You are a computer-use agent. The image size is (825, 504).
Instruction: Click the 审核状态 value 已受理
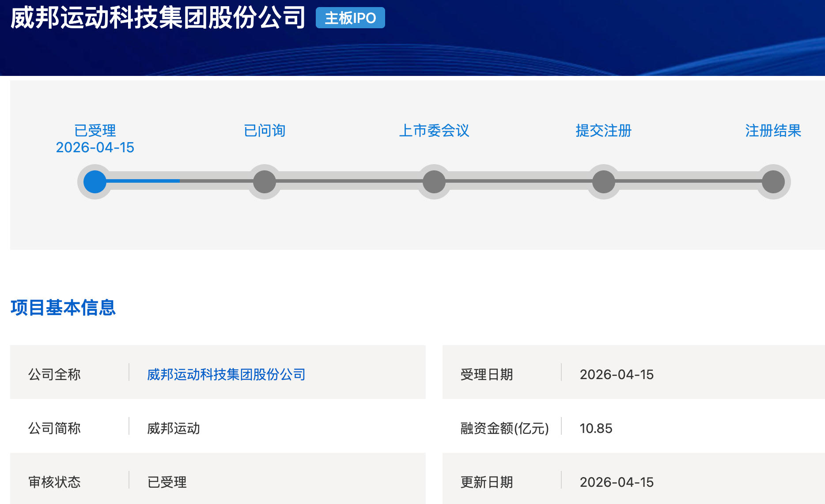[167, 482]
